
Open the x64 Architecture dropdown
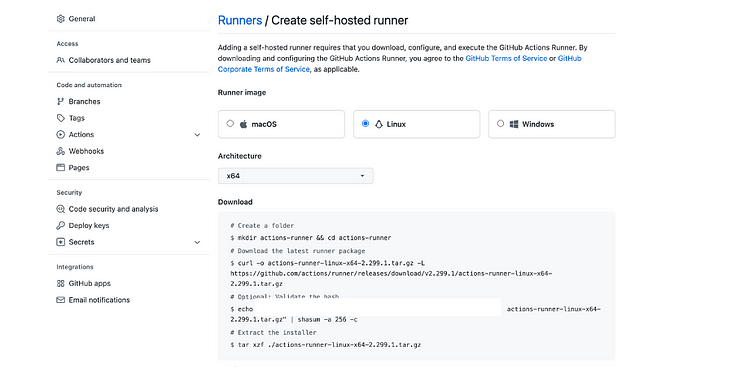click(x=296, y=176)
